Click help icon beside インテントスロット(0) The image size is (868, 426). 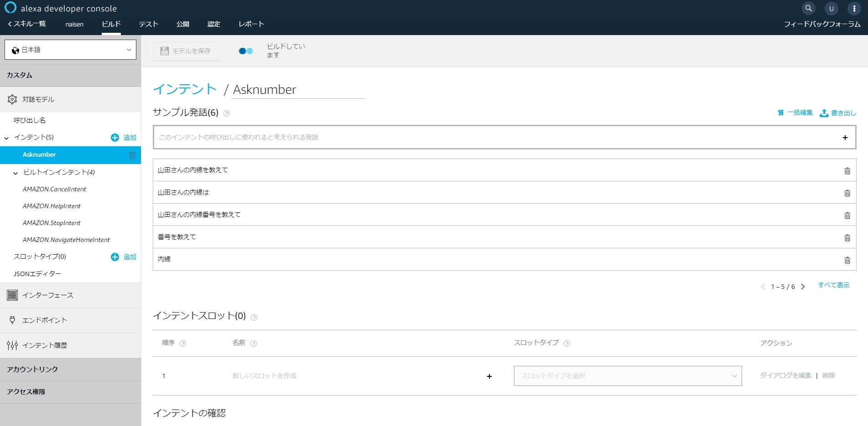[254, 317]
